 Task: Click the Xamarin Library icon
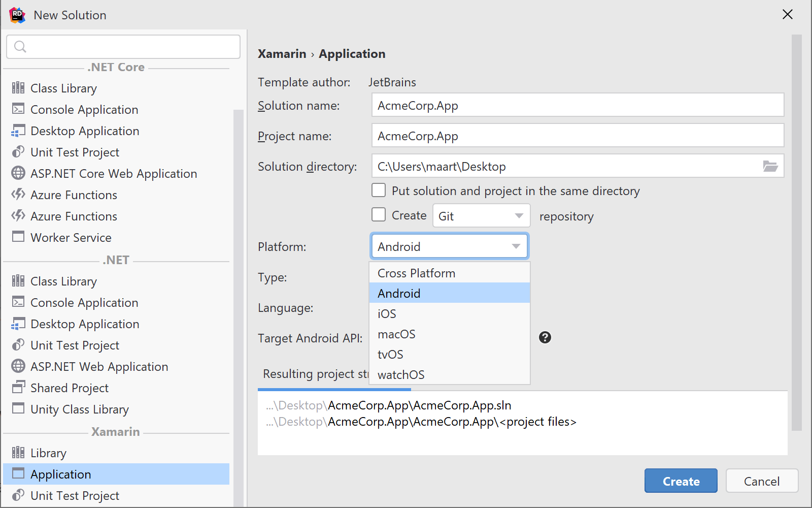pyautogui.click(x=18, y=453)
